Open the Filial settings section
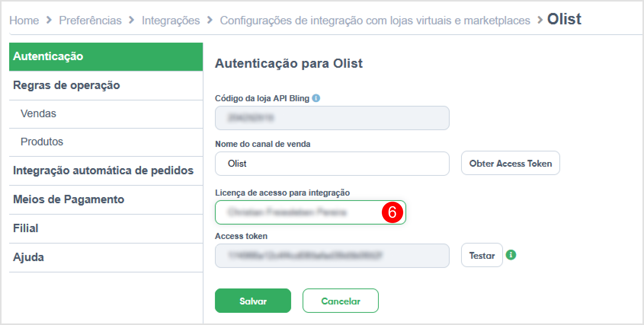644x325 pixels. [x=25, y=228]
